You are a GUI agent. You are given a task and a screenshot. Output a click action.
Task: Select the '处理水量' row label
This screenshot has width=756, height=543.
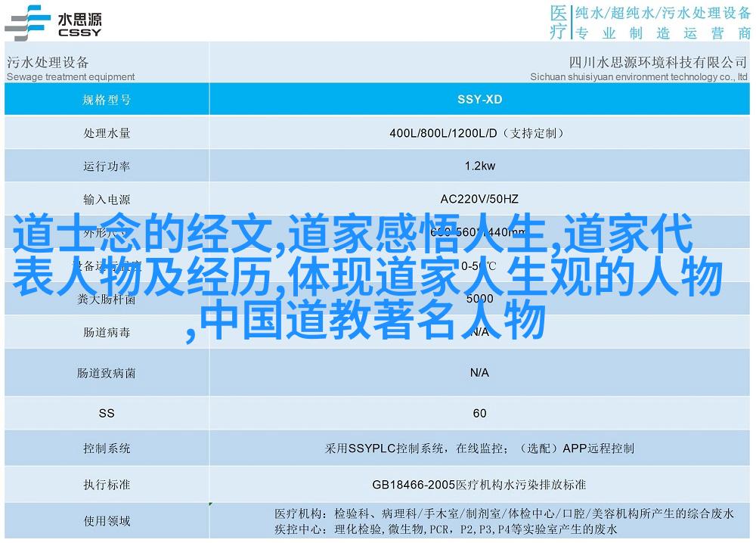(x=107, y=133)
